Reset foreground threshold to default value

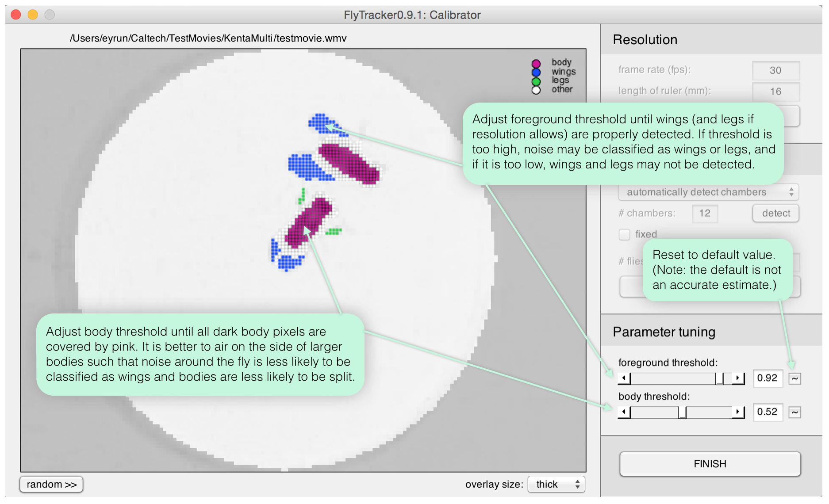794,378
